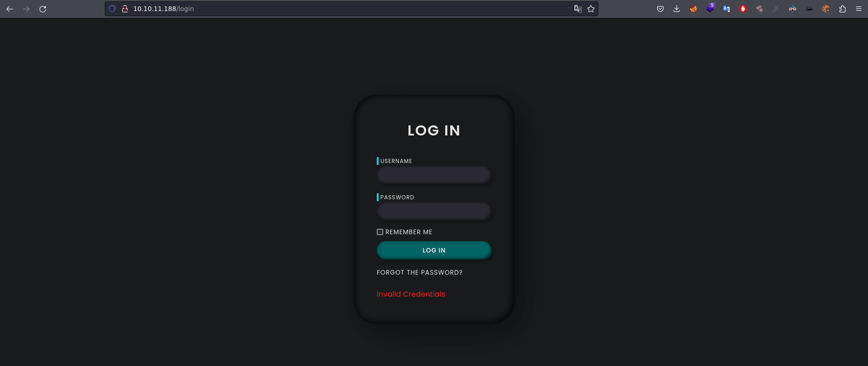Click the insecure connection padlock icon

[125, 9]
